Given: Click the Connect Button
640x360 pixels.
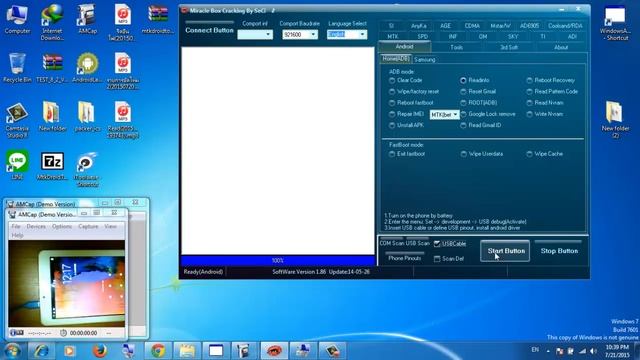Looking at the screenshot, I should pos(209,30).
